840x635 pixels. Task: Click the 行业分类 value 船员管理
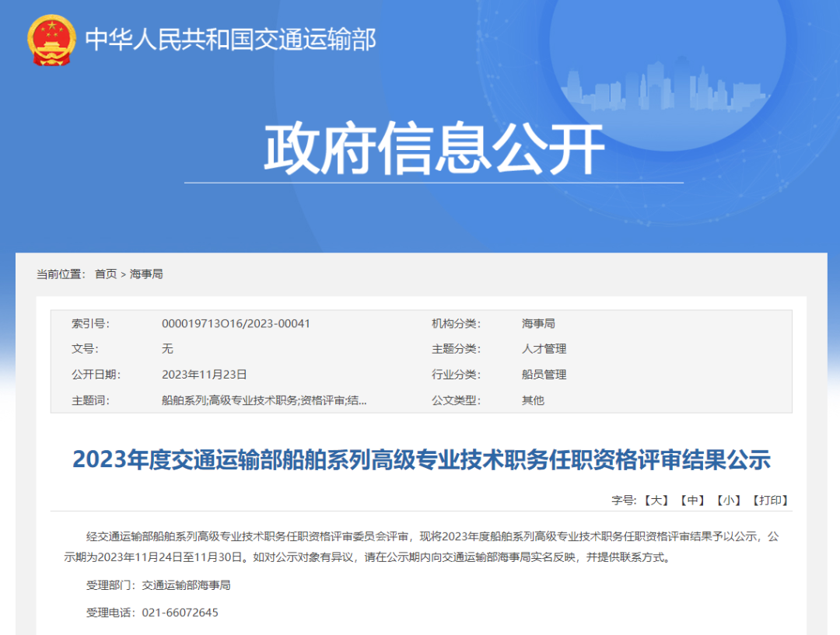tap(544, 375)
